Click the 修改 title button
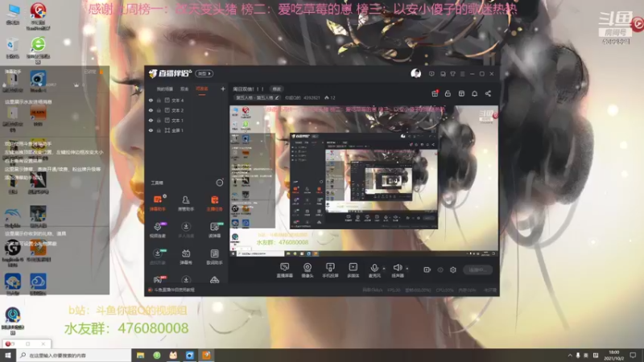This screenshot has width=644, height=362. 277,88
